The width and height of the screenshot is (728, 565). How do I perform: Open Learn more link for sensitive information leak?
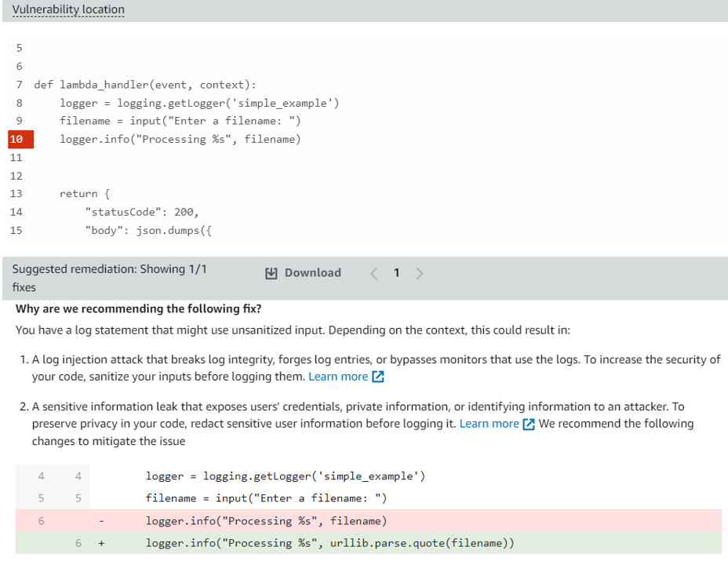point(497,424)
